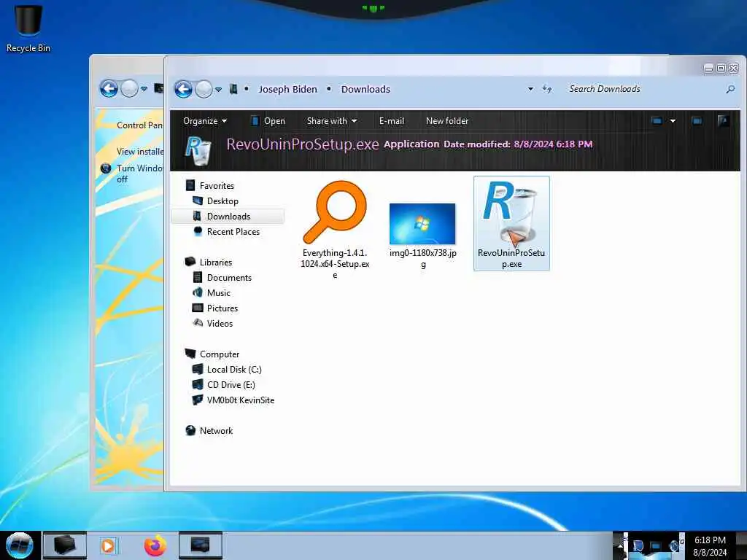Image resolution: width=747 pixels, height=560 pixels.
Task: Click the action center flag tray icon
Action: (x=638, y=546)
